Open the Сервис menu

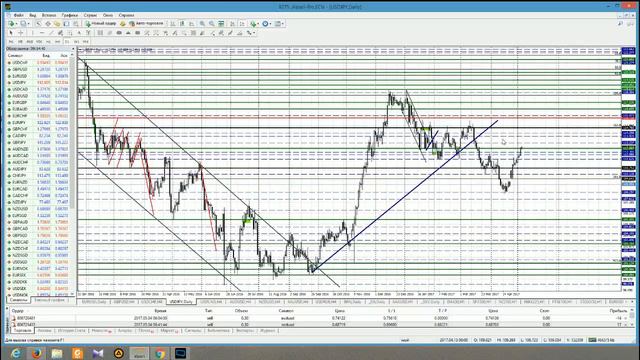[90, 15]
